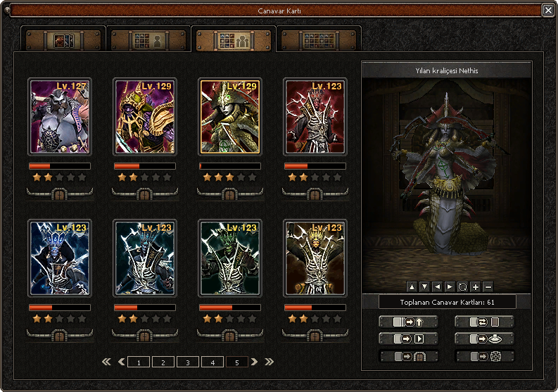The image size is (558, 392).
Task: Click the card-to-dungeon-door button
Action: click(x=408, y=356)
